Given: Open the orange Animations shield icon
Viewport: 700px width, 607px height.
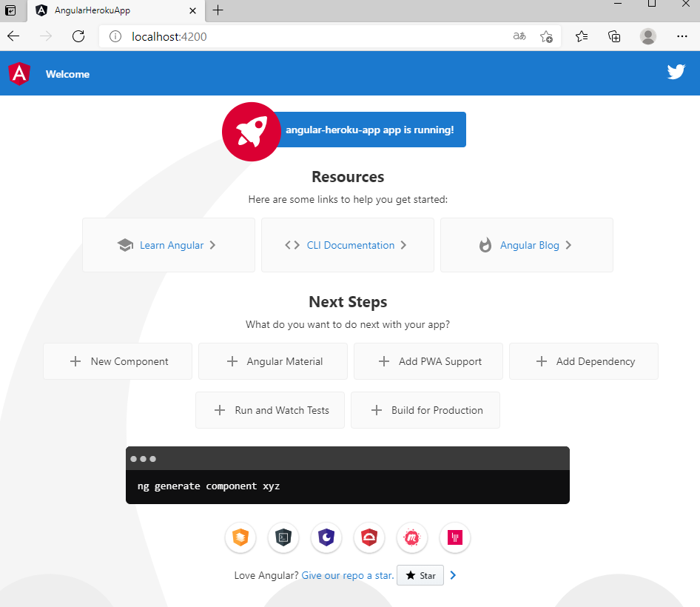Looking at the screenshot, I should [x=240, y=537].
